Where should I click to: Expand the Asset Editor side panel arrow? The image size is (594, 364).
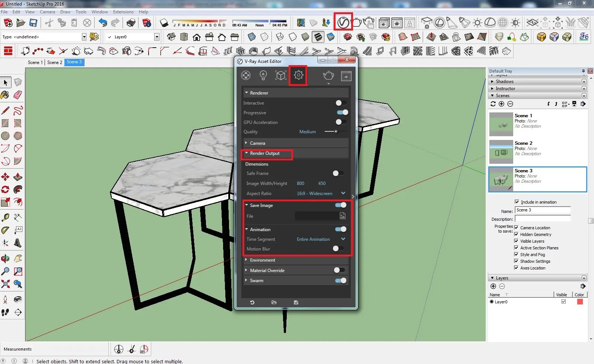click(353, 197)
